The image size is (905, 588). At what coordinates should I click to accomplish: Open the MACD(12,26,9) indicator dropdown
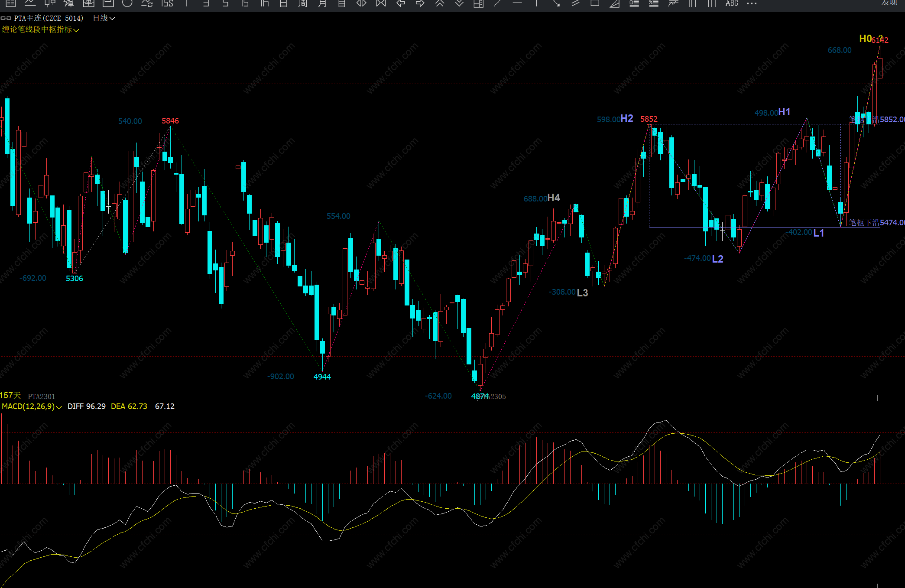[x=32, y=406]
